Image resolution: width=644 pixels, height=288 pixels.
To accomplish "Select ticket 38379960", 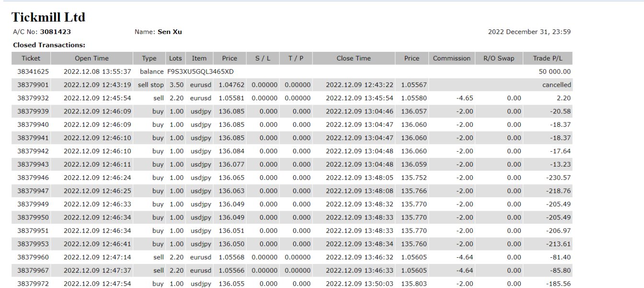I will click(33, 257).
